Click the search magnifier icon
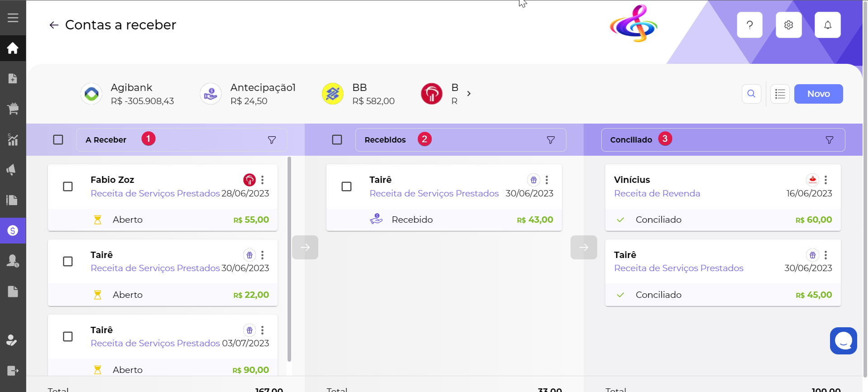Viewport: 868px width, 392px height. (751, 94)
